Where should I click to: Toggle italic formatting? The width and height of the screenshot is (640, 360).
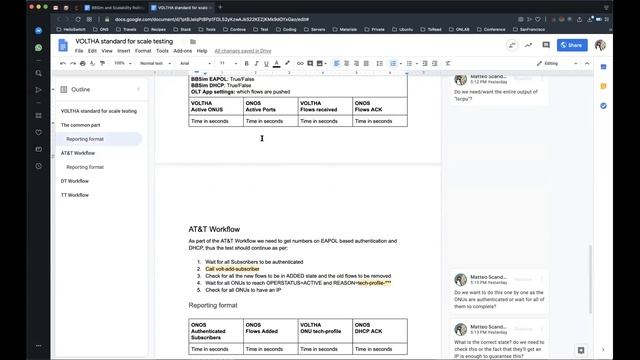256,63
